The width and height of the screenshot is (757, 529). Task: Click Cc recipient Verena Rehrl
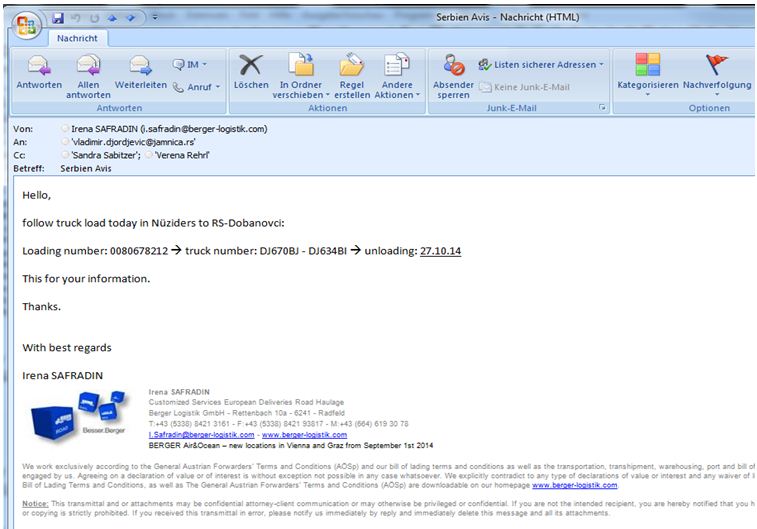click(182, 155)
